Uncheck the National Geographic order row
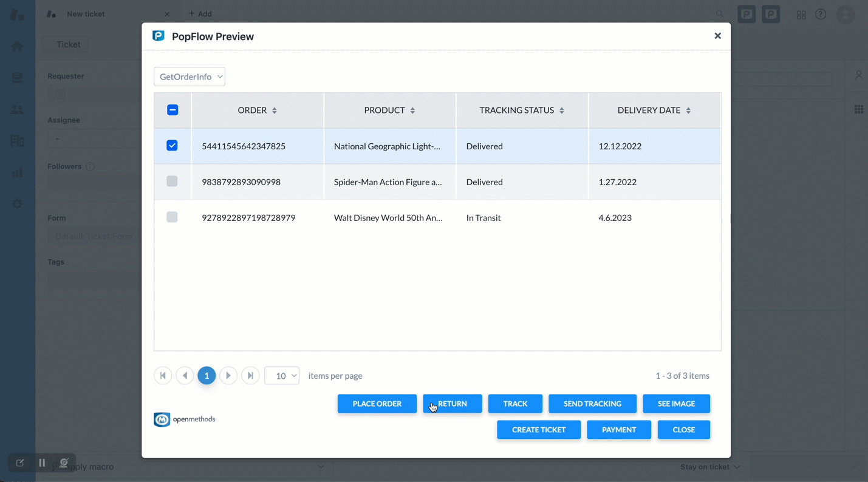This screenshot has width=868, height=482. pos(172,146)
